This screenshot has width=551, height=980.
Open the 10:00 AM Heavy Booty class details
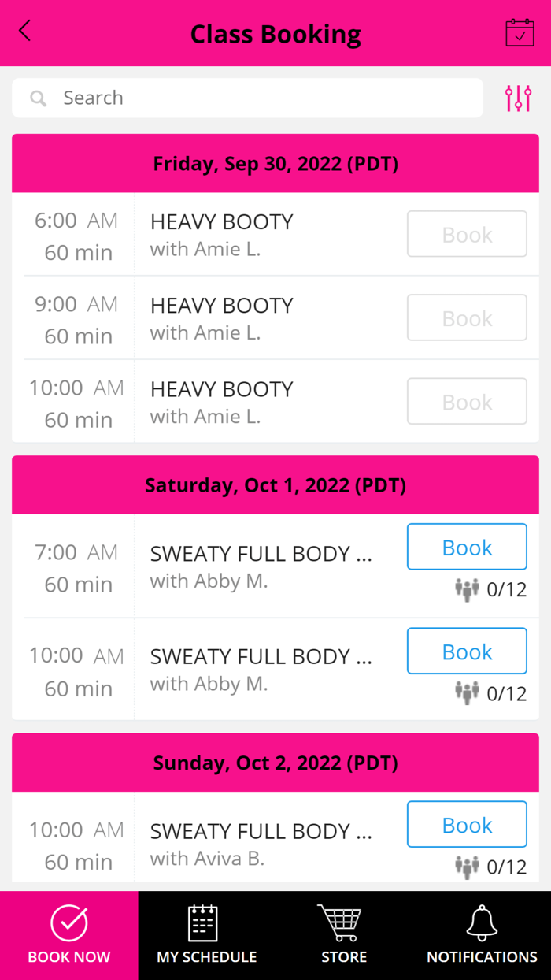pos(275,402)
